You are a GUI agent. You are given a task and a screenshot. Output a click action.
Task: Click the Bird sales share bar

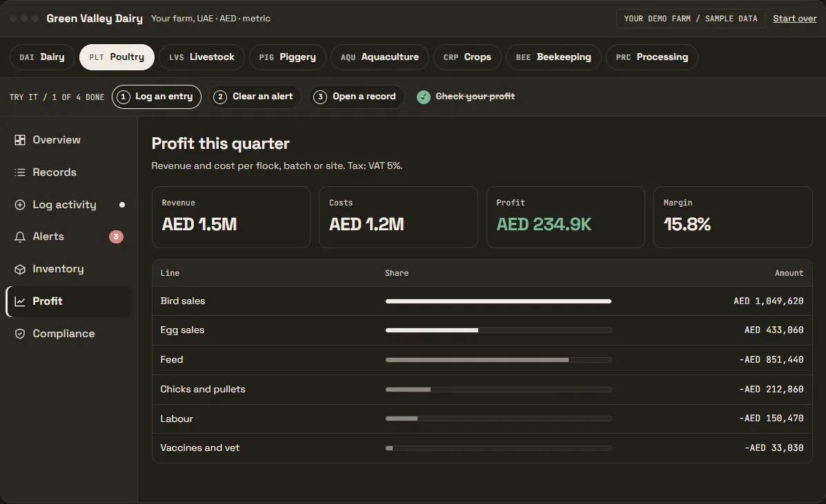(x=498, y=301)
